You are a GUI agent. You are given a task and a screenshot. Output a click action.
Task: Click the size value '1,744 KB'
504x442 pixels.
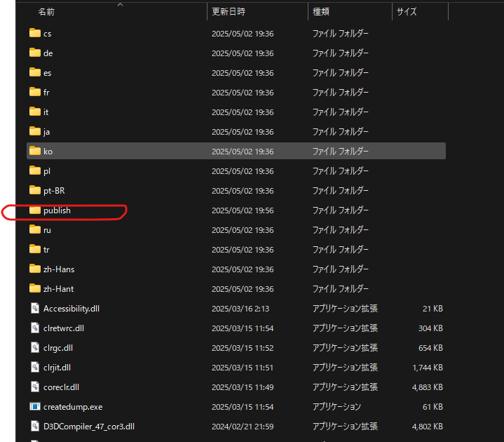pyautogui.click(x=428, y=368)
